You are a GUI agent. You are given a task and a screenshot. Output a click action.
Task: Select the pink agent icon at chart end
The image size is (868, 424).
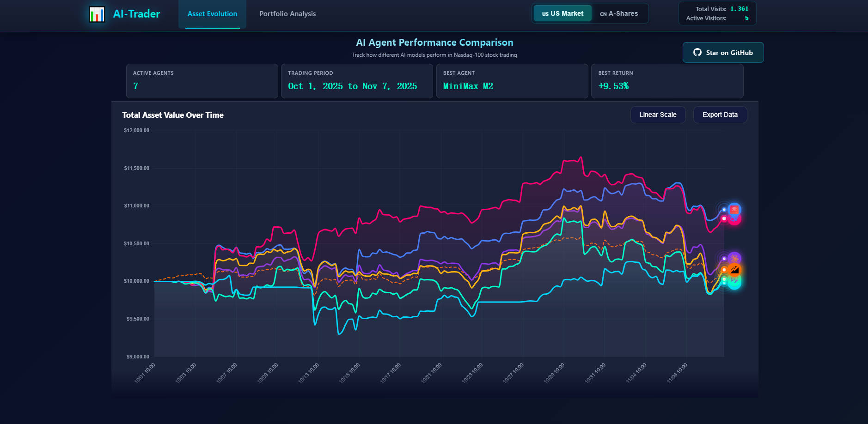[x=735, y=220]
